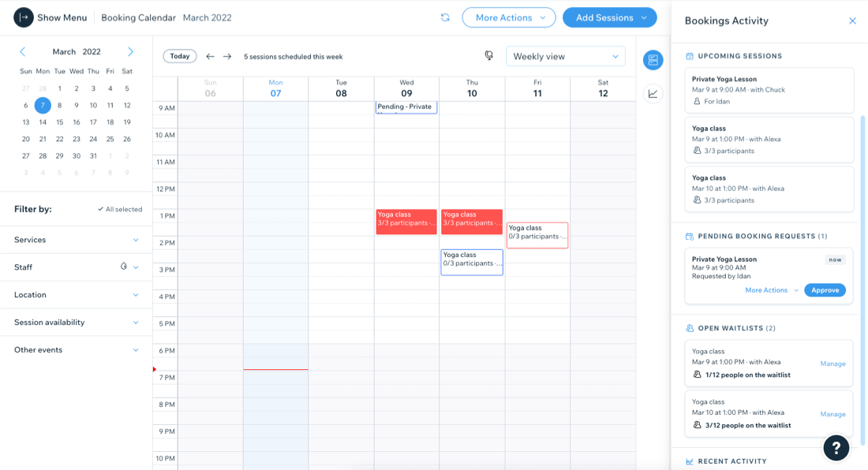Open the analytics chart icon

point(653,93)
